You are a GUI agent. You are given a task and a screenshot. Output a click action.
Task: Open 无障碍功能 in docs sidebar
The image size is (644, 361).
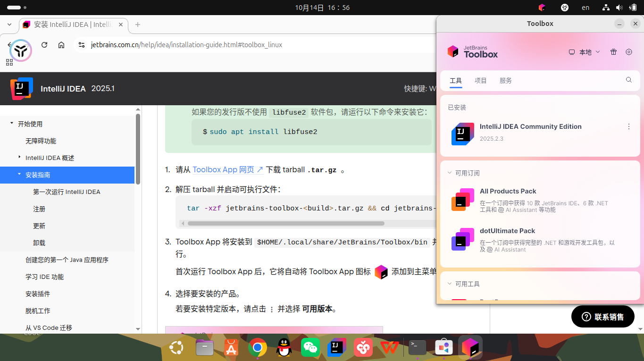click(x=41, y=141)
